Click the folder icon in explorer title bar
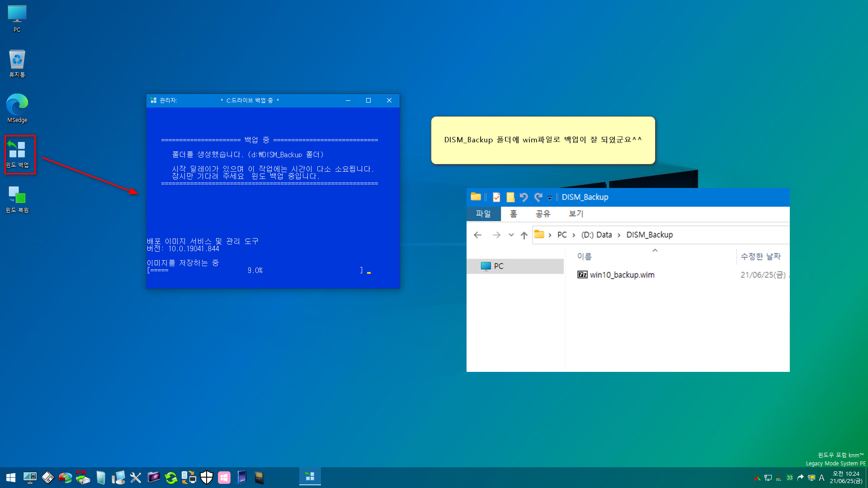The width and height of the screenshot is (868, 488). pyautogui.click(x=476, y=197)
